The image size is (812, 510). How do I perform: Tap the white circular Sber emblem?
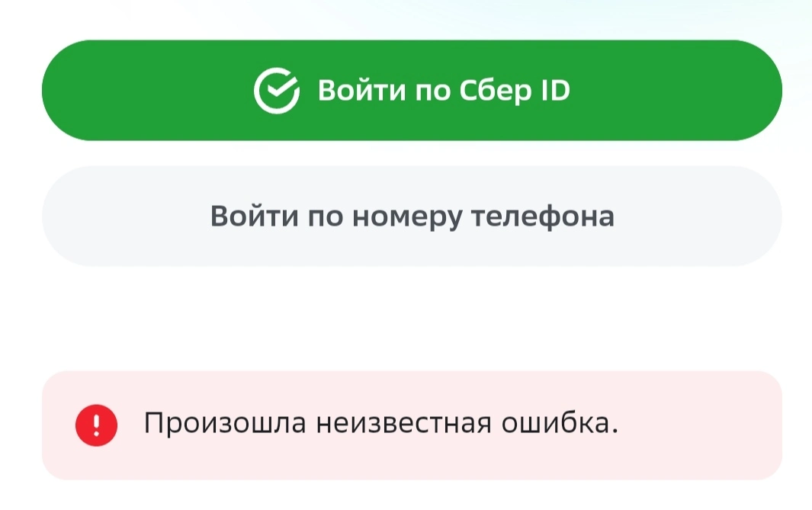pos(277,90)
